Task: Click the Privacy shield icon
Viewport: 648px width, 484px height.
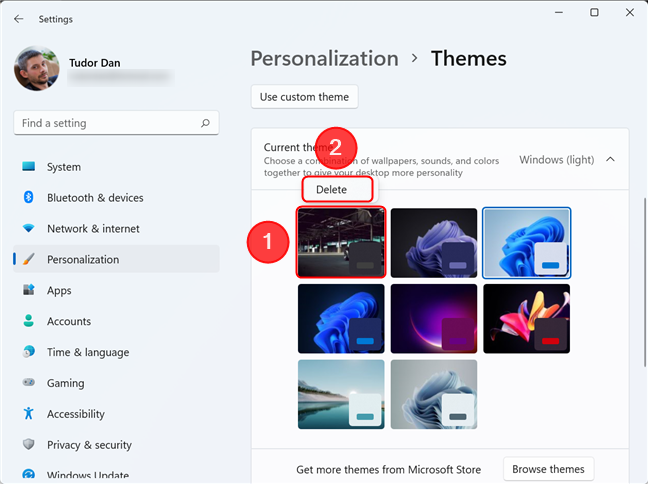Action: [x=29, y=444]
